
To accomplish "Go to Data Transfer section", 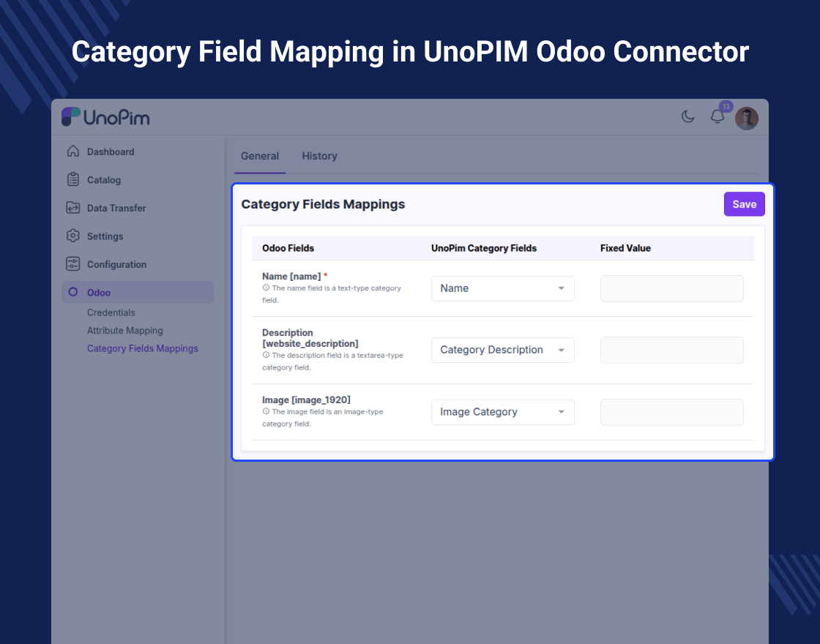I will [x=116, y=208].
